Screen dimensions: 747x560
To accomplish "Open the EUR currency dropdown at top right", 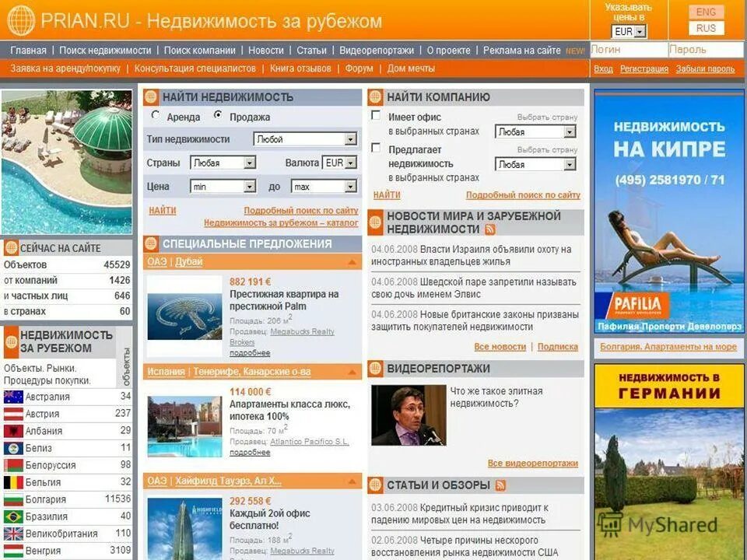I will click(638, 32).
